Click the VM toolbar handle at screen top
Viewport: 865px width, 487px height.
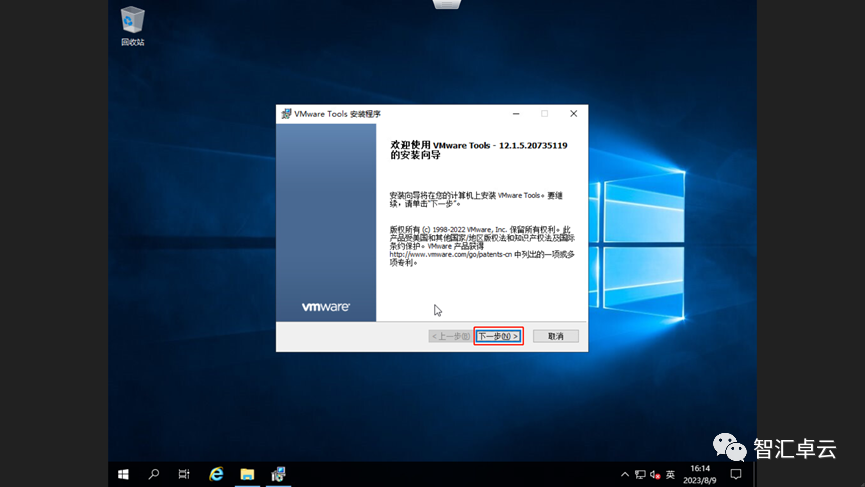[447, 4]
